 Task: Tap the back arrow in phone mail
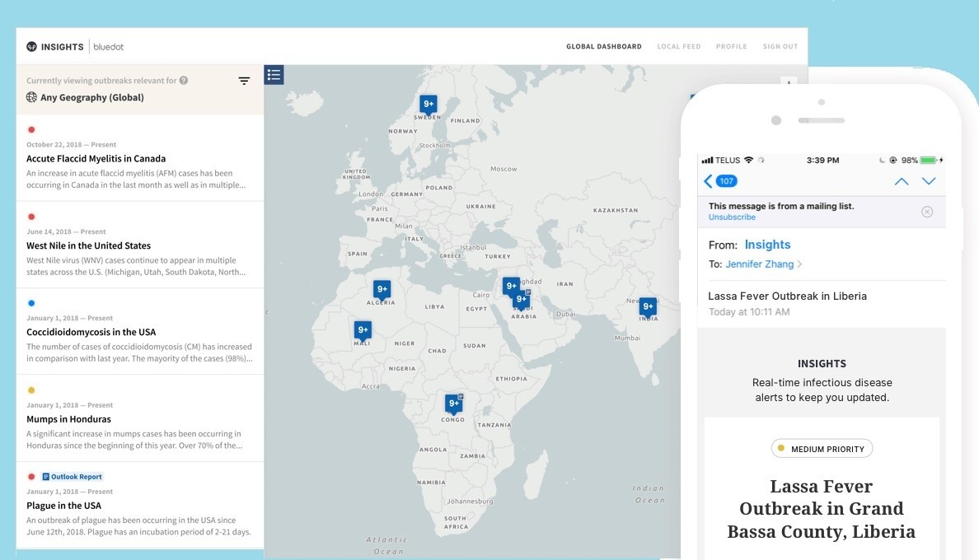pos(707,181)
